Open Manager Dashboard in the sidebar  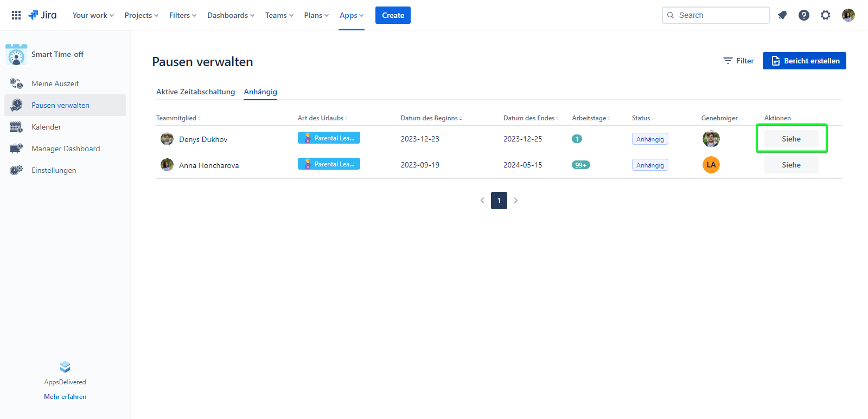point(66,149)
